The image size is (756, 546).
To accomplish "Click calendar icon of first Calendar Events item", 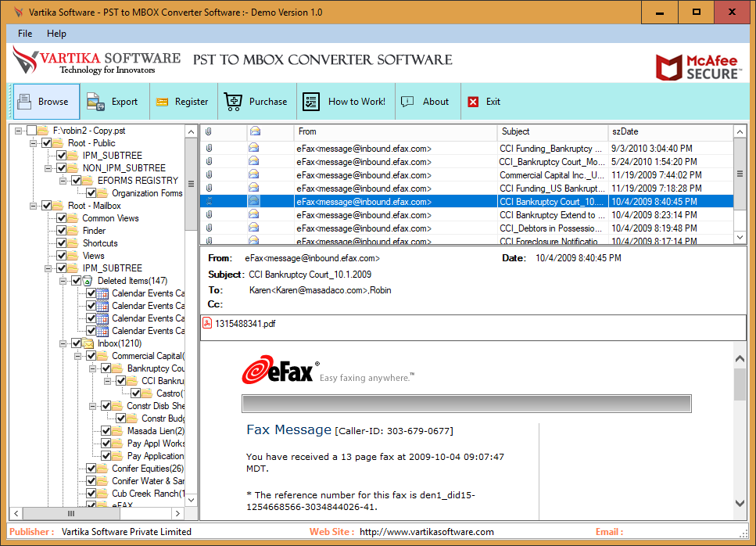I will tap(102, 293).
